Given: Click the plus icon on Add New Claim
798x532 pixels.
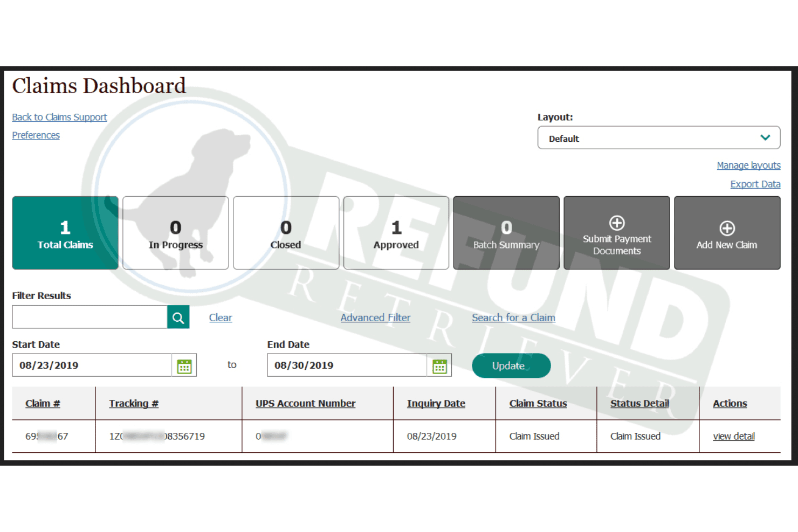Looking at the screenshot, I should coord(727,228).
